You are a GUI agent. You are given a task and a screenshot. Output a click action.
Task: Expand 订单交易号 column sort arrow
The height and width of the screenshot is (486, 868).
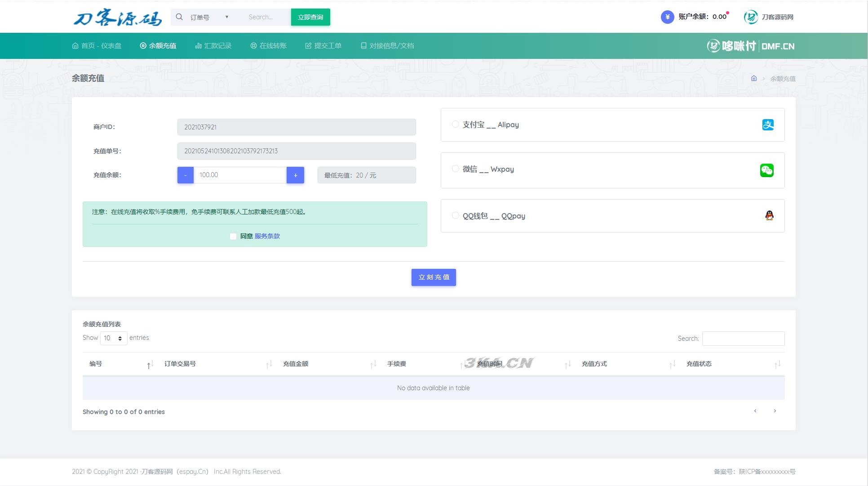[269, 364]
